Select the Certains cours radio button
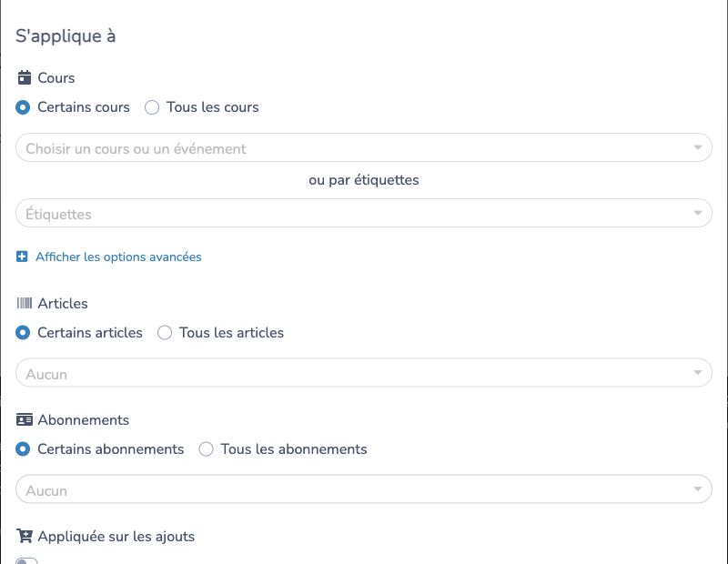 click(23, 107)
